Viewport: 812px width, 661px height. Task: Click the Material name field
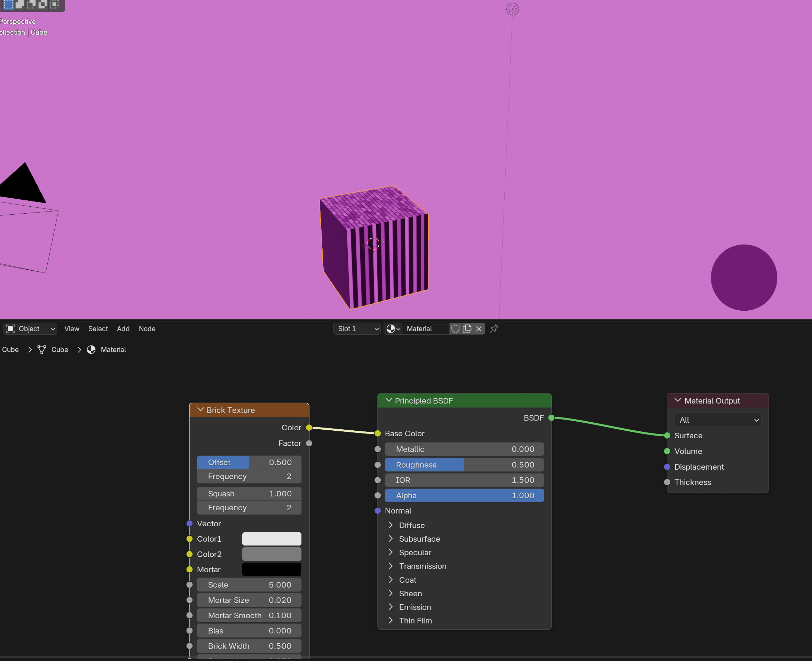[x=426, y=329]
